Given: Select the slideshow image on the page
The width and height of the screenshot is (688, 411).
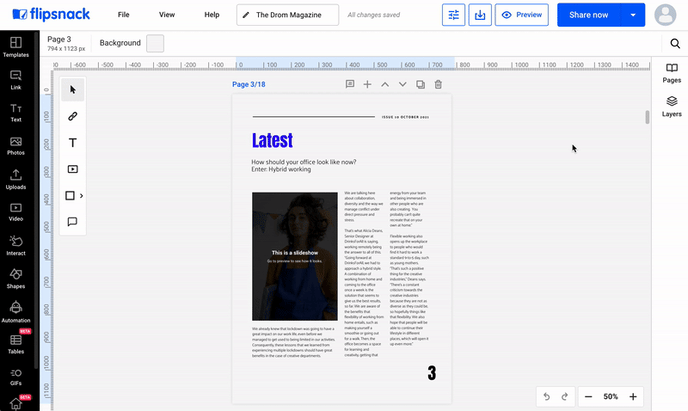Looking at the screenshot, I should (x=295, y=256).
